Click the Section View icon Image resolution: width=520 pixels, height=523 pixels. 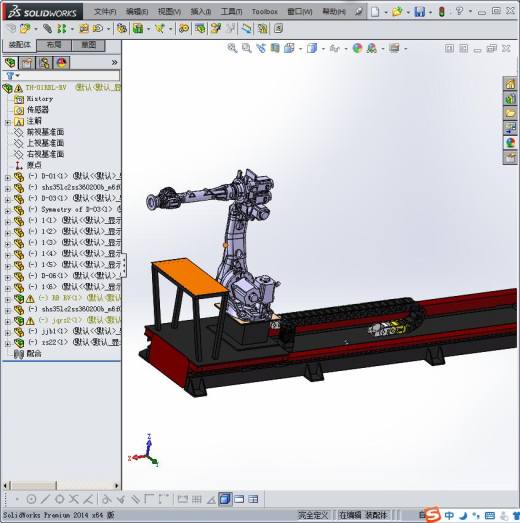coord(275,48)
